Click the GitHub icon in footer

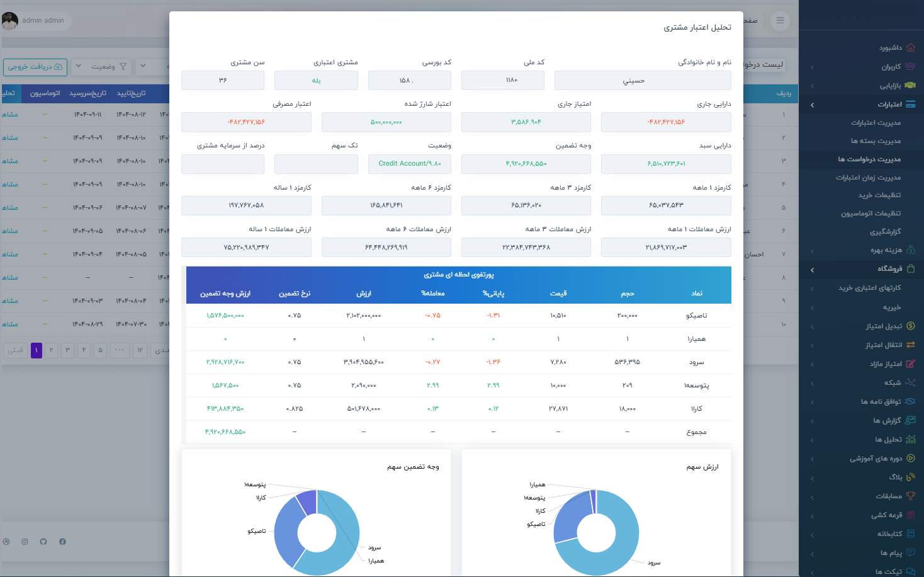(x=43, y=542)
